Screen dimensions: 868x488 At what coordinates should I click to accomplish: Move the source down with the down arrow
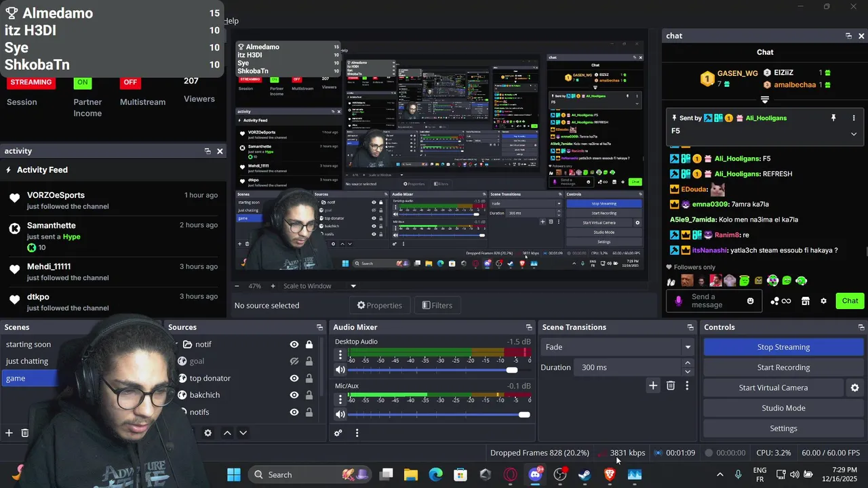point(243,432)
